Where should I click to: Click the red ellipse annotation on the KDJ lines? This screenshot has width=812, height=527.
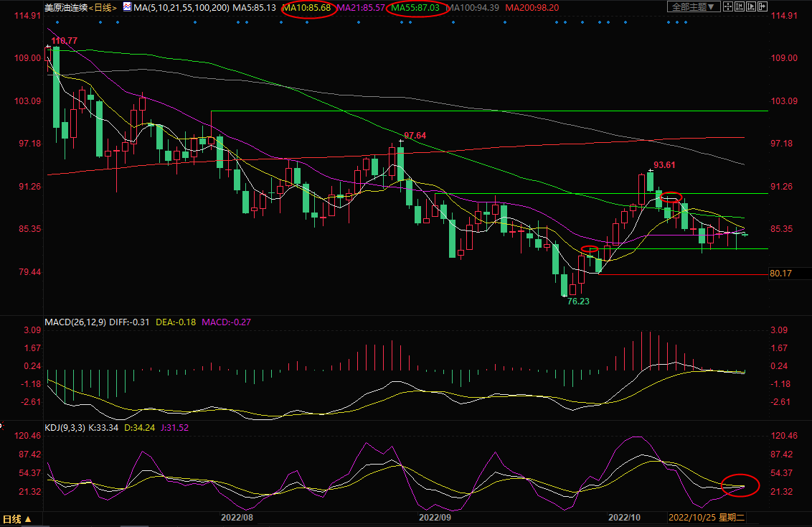tap(740, 485)
